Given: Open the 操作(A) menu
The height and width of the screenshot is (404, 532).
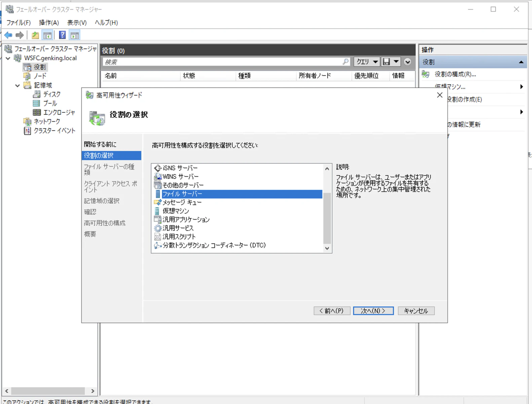Looking at the screenshot, I should coord(49,23).
